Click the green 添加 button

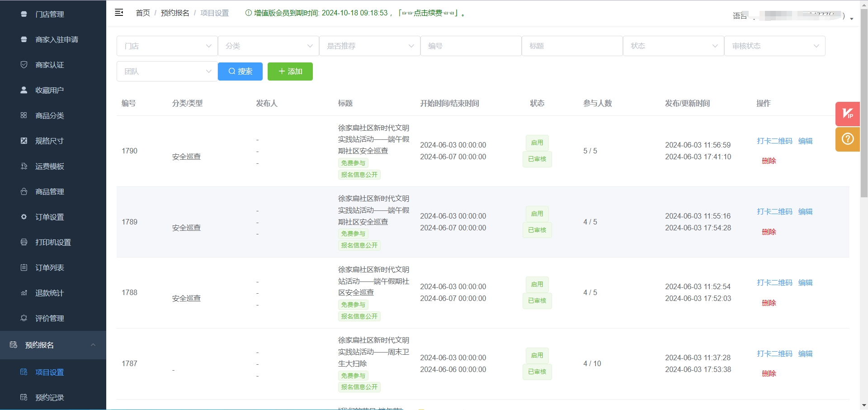tap(290, 72)
